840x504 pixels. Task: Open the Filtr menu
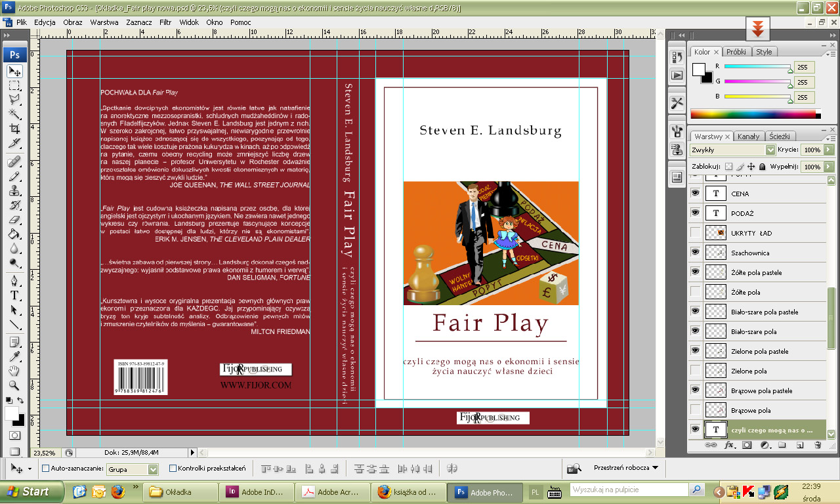click(x=165, y=22)
